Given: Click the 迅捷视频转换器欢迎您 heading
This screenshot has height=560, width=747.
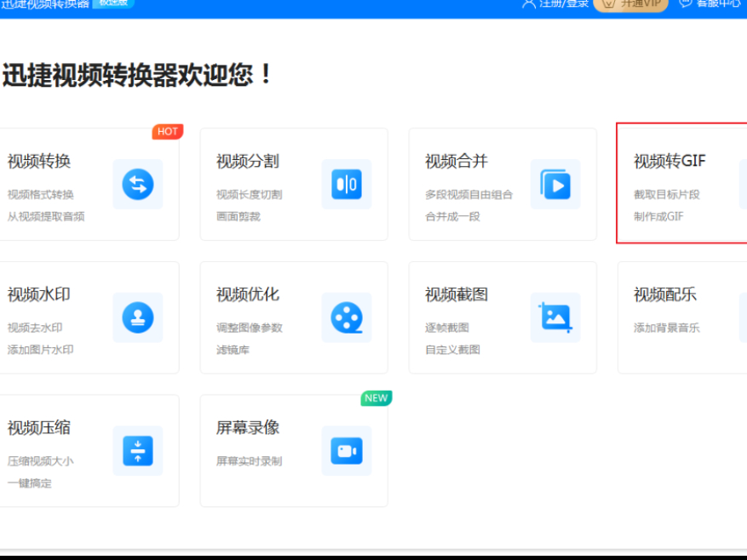Looking at the screenshot, I should coord(137,75).
